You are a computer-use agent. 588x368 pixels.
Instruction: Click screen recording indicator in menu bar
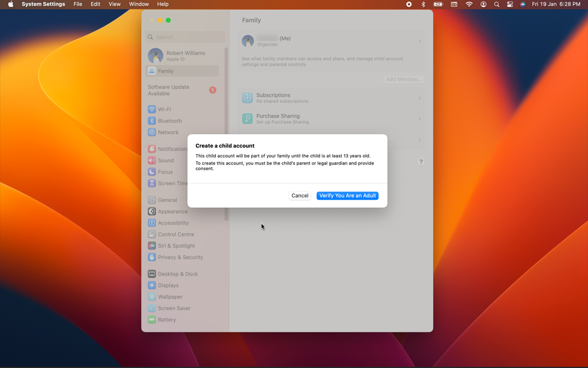click(409, 4)
